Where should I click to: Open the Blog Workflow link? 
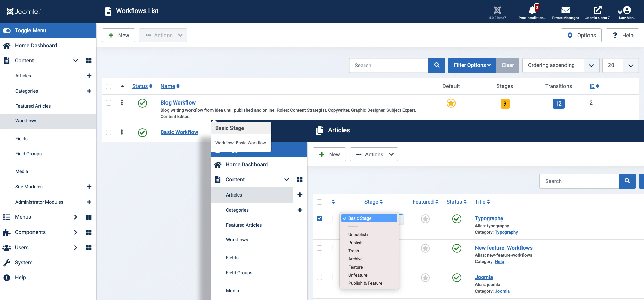178,102
